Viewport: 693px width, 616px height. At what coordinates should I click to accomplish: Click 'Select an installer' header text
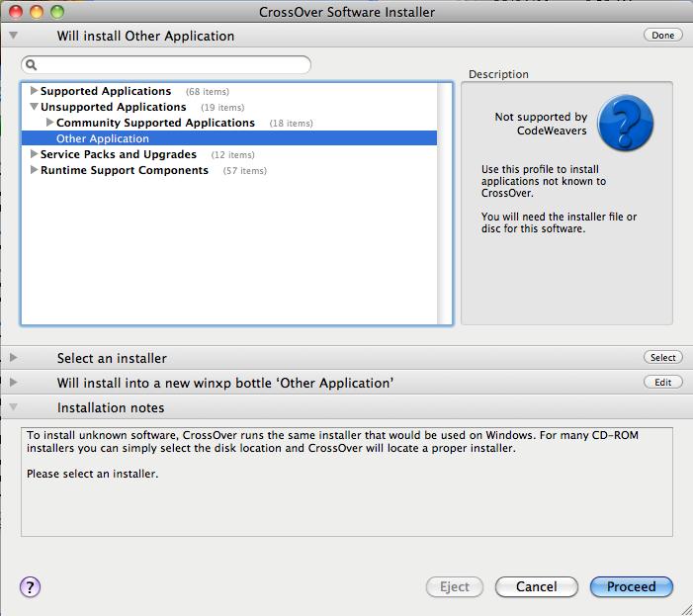point(112,358)
